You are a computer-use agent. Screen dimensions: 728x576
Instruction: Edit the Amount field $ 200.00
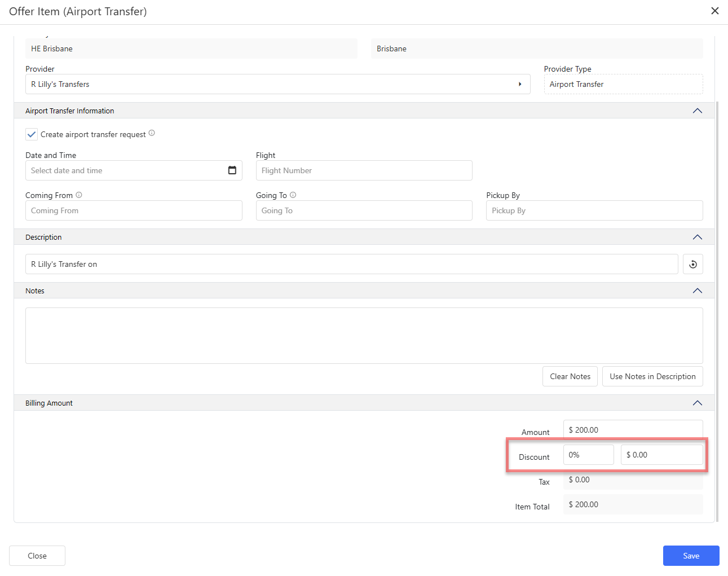pyautogui.click(x=633, y=430)
